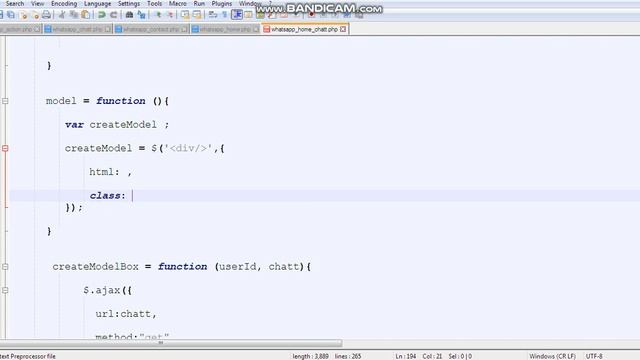640x360 pixels.
Task: Collapse the model function fold marker
Action: 5,101
